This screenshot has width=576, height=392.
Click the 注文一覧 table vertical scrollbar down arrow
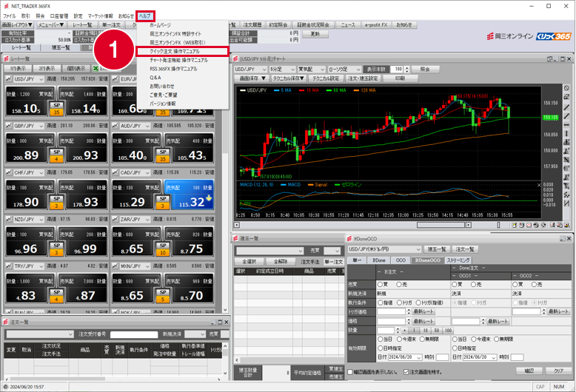(x=225, y=374)
